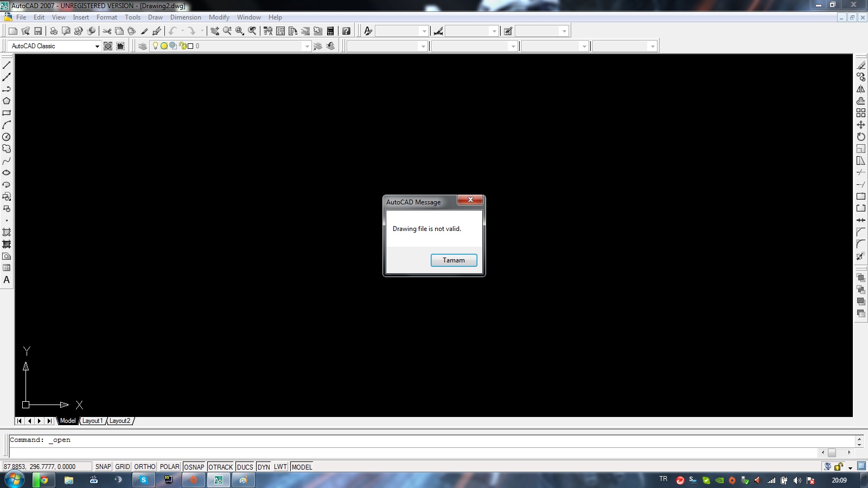This screenshot has height=488, width=868.
Task: Click the Pan Realtime hand icon
Action: click(215, 31)
